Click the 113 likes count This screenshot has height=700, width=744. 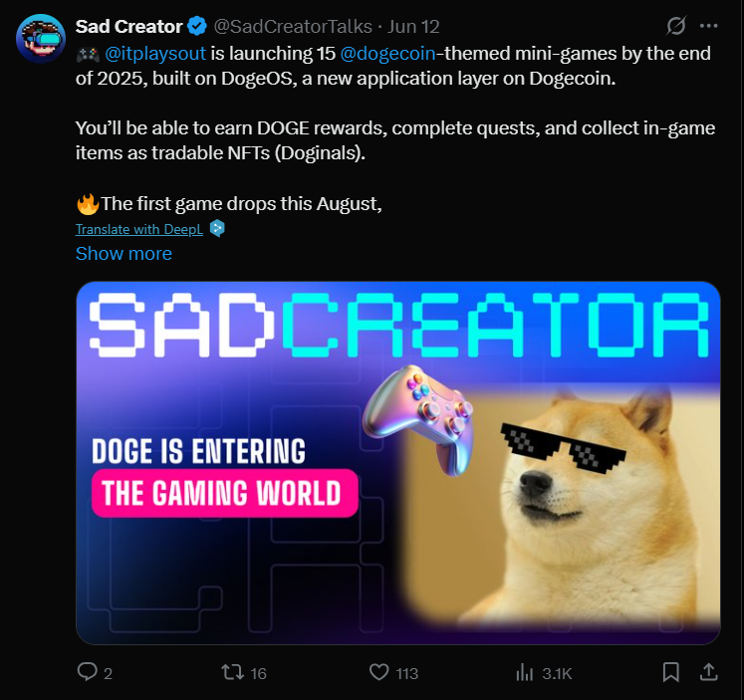pyautogui.click(x=407, y=673)
